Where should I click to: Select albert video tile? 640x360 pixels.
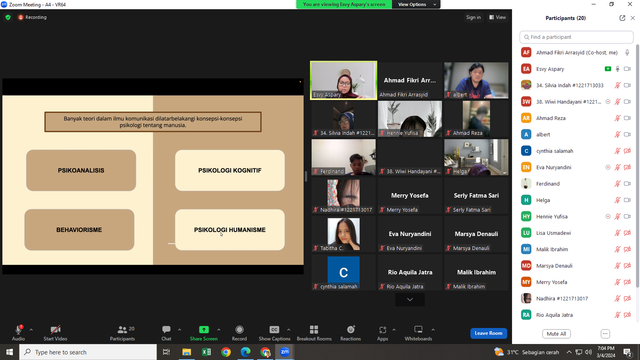pos(476,80)
